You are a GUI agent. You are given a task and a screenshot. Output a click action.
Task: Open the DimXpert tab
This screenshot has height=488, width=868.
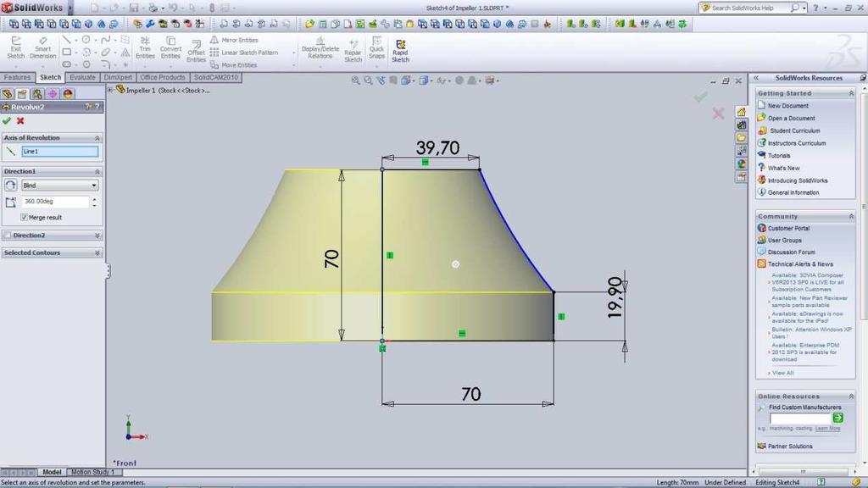[118, 77]
